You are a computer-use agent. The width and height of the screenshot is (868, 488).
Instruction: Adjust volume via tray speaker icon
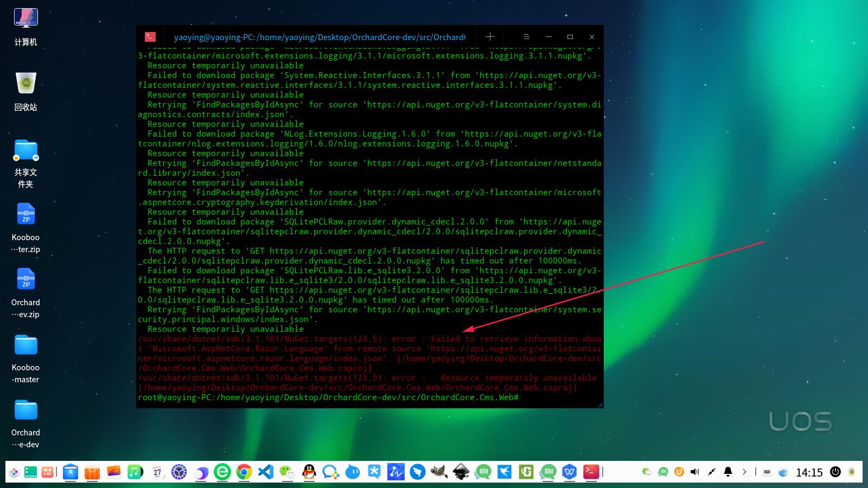click(695, 472)
